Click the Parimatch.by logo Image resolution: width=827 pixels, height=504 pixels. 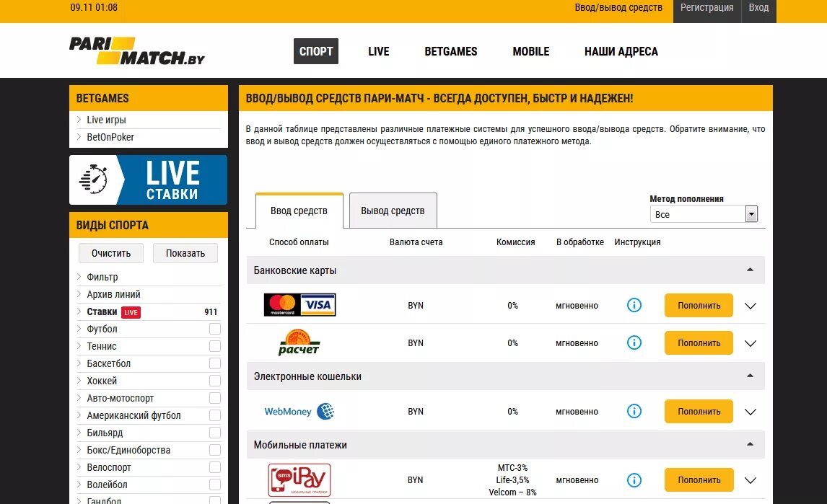pyautogui.click(x=137, y=50)
